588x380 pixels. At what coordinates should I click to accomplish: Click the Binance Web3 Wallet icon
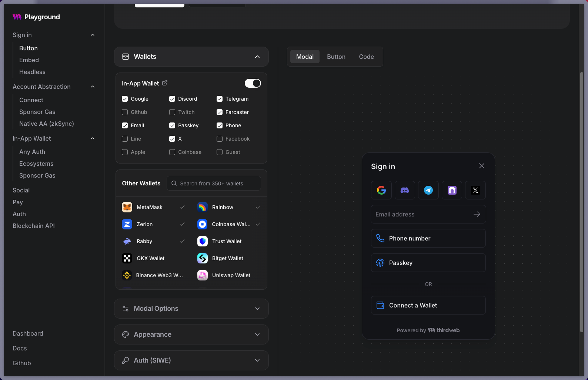click(x=127, y=275)
